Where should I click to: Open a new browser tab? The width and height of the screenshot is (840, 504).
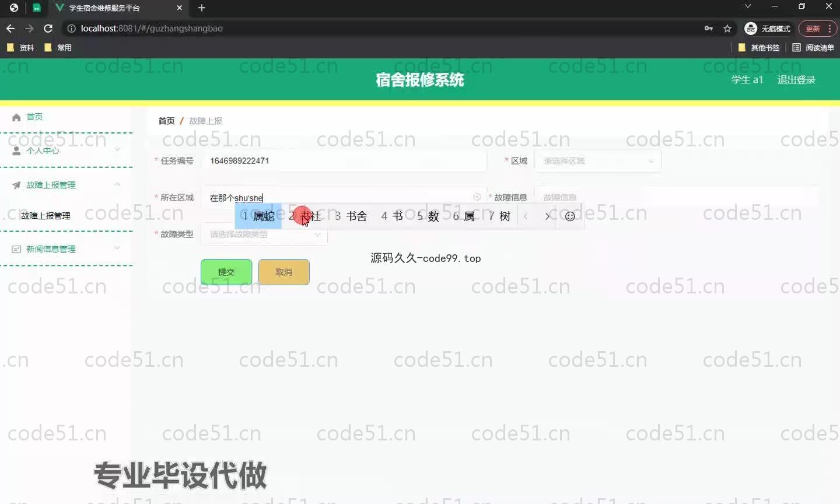[x=202, y=8]
